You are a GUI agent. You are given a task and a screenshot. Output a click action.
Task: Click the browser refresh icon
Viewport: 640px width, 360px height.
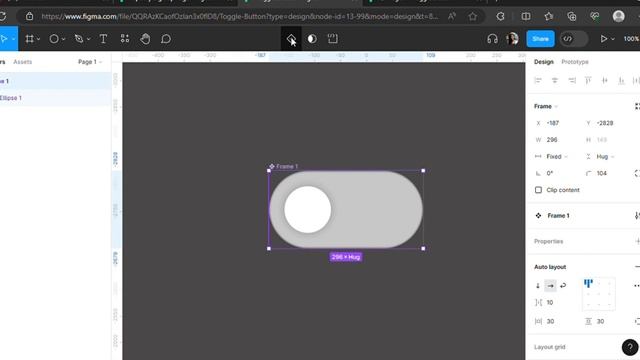pyautogui.click(x=2, y=16)
